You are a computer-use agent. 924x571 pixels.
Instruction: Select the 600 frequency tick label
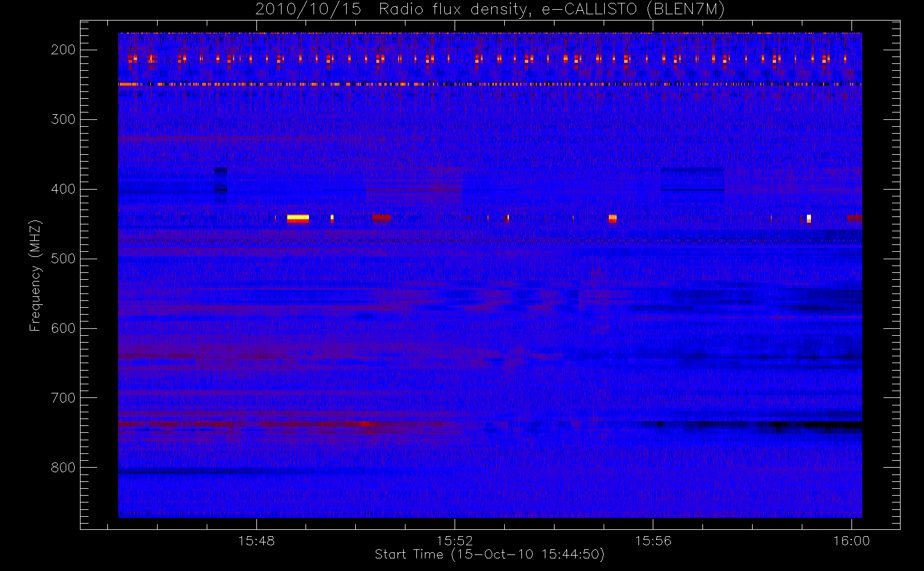pyautogui.click(x=63, y=328)
